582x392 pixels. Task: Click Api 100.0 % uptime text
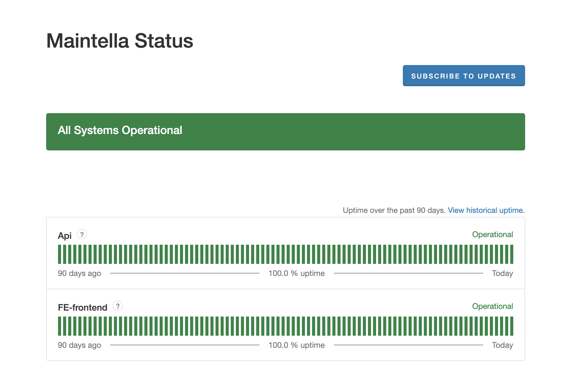point(296,273)
